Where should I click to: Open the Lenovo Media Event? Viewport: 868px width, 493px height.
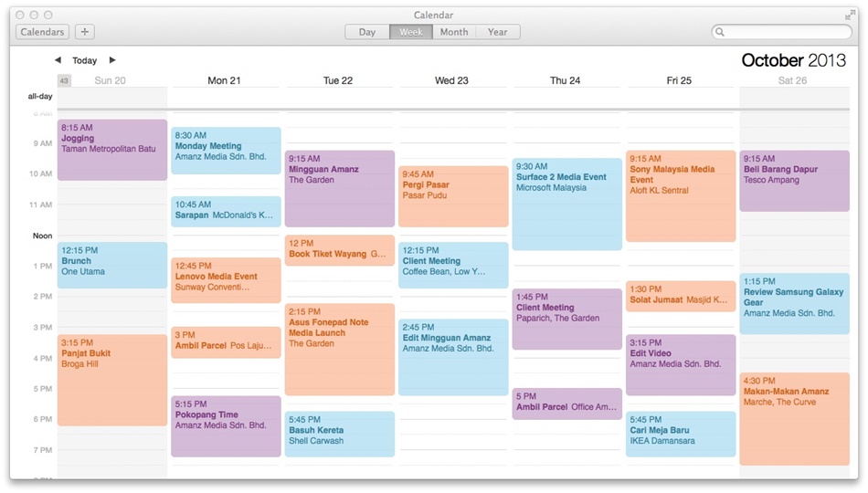click(x=226, y=280)
